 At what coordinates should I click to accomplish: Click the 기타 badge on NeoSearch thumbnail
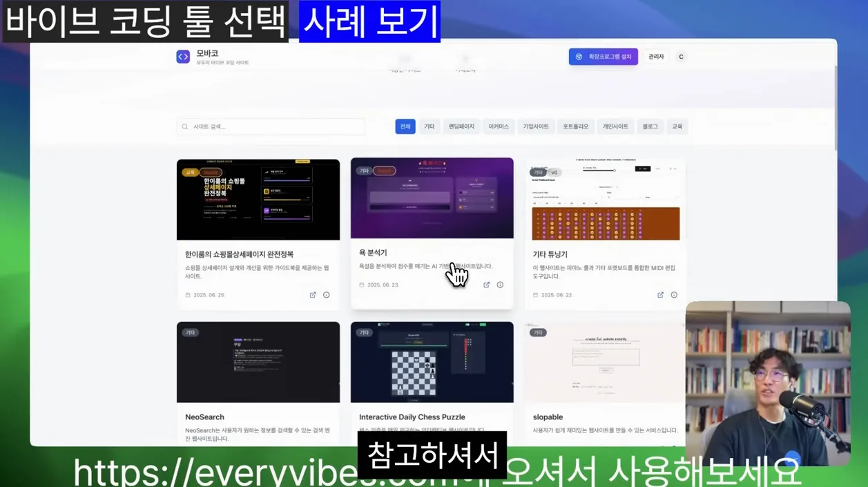tap(190, 332)
